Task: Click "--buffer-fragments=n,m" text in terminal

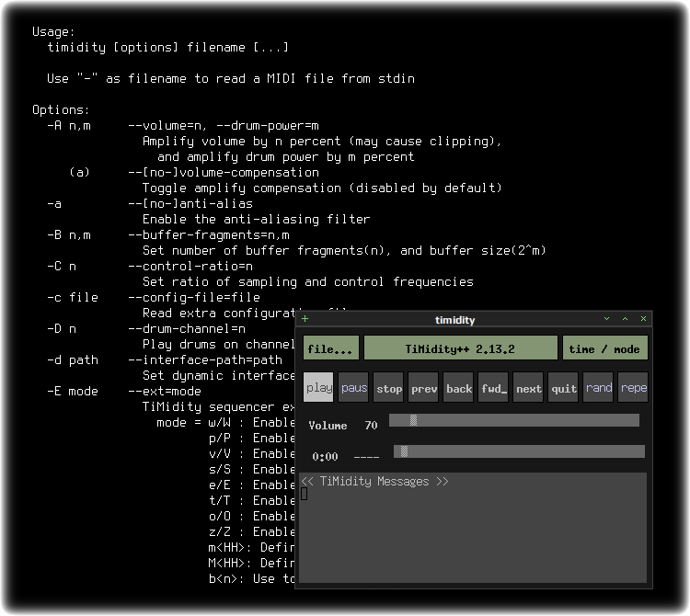Action: click(209, 235)
